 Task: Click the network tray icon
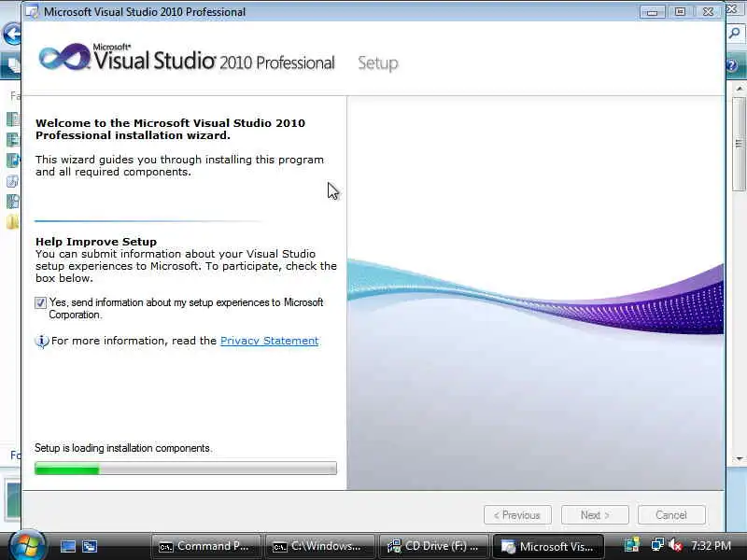click(657, 545)
